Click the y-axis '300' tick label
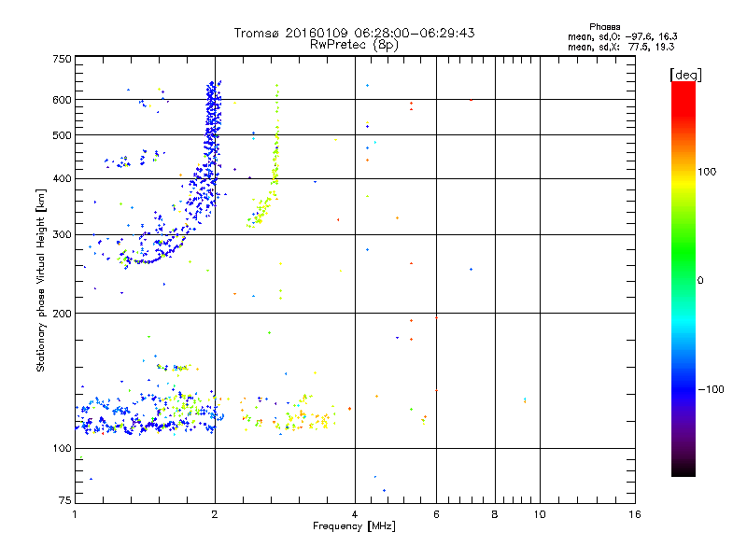 click(62, 234)
